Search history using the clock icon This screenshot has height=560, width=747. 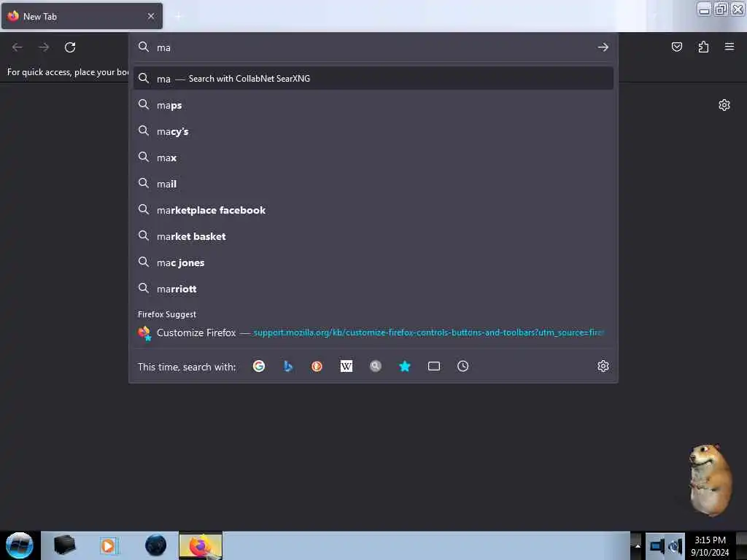tap(462, 366)
